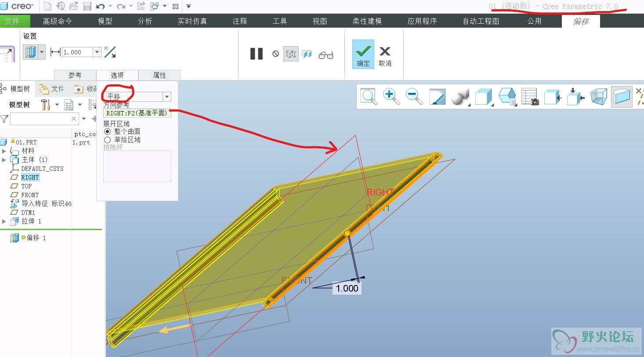Select the 草绘区域 radio button
The image size is (644, 357).
point(107,140)
